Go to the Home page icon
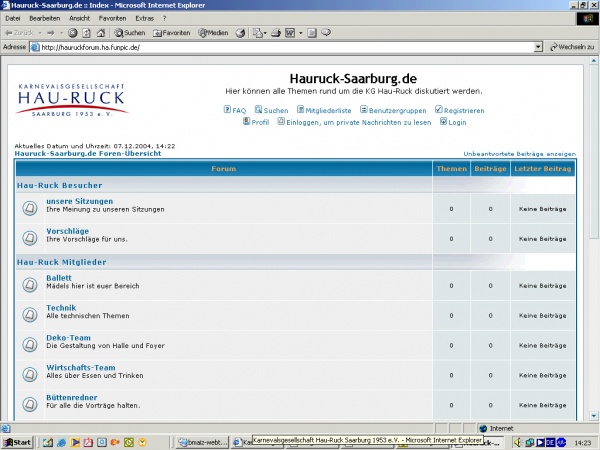Viewport: 600px width, 450px height. click(x=101, y=33)
